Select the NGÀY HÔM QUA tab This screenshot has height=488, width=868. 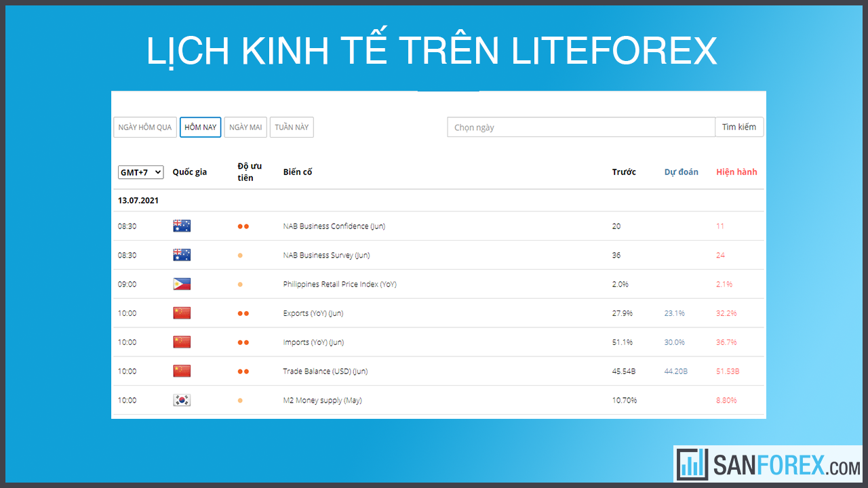[x=145, y=127]
